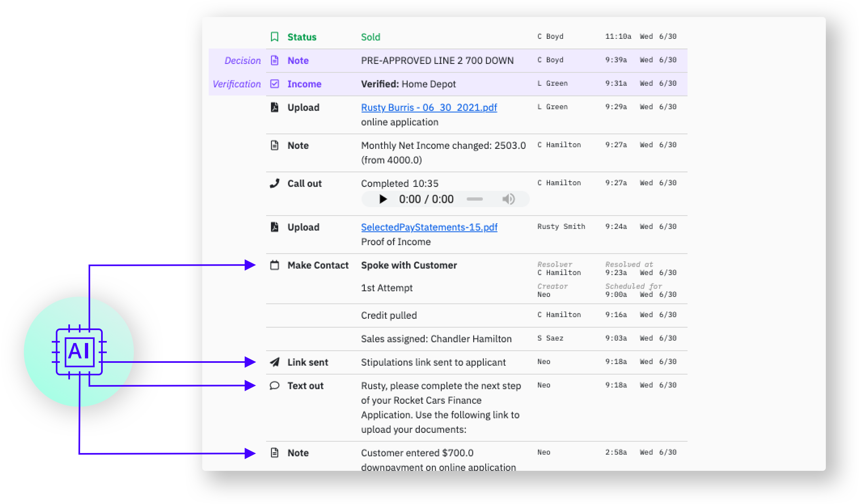Click the note icon for downpayment entry
Screen dimensions: 859x504
(275, 453)
